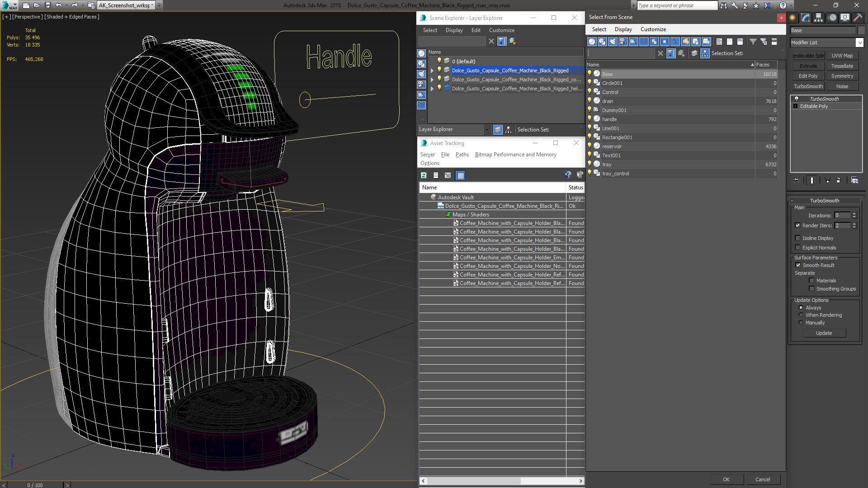Enable Explicit Normals checkbox
The height and width of the screenshot is (488, 868).
(x=797, y=248)
